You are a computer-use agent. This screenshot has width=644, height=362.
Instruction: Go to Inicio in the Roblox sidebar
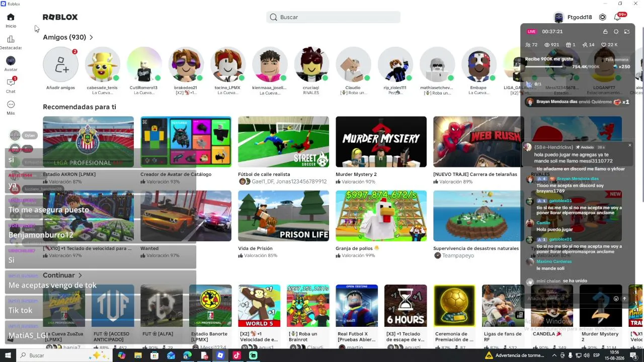11,21
